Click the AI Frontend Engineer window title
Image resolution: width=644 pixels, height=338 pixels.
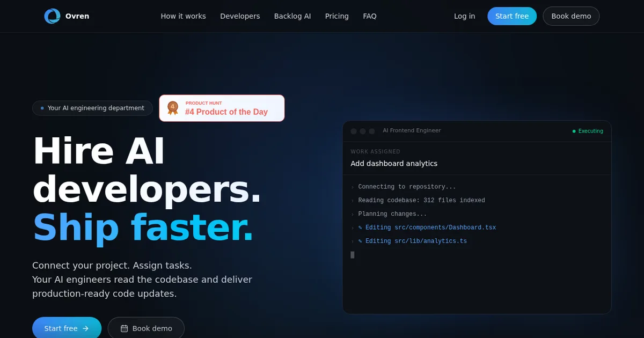point(412,130)
